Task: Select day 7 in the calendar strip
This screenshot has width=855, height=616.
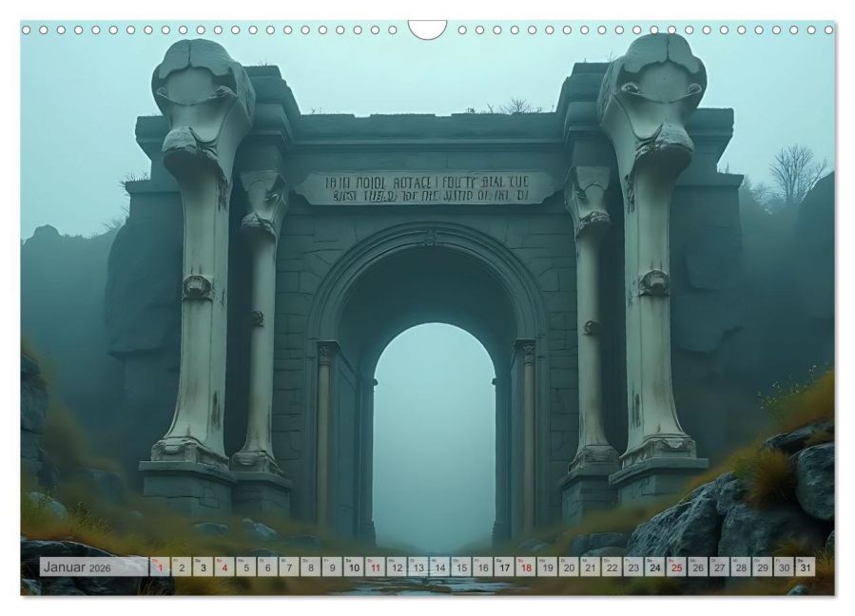Action: tap(289, 567)
